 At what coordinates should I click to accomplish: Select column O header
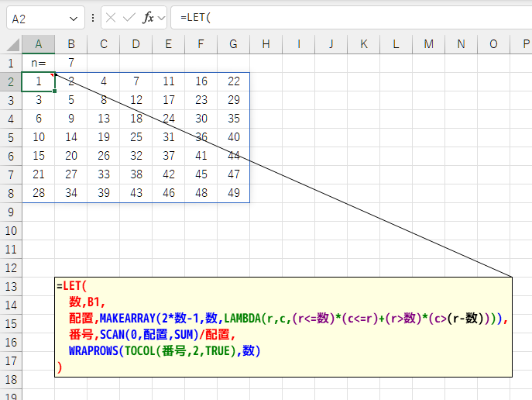tap(493, 44)
